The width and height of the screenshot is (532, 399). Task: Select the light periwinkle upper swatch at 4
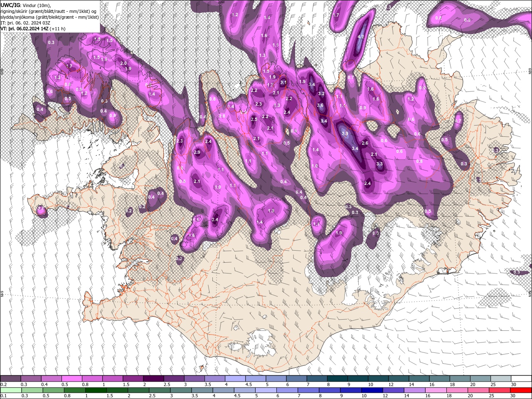(235, 379)
